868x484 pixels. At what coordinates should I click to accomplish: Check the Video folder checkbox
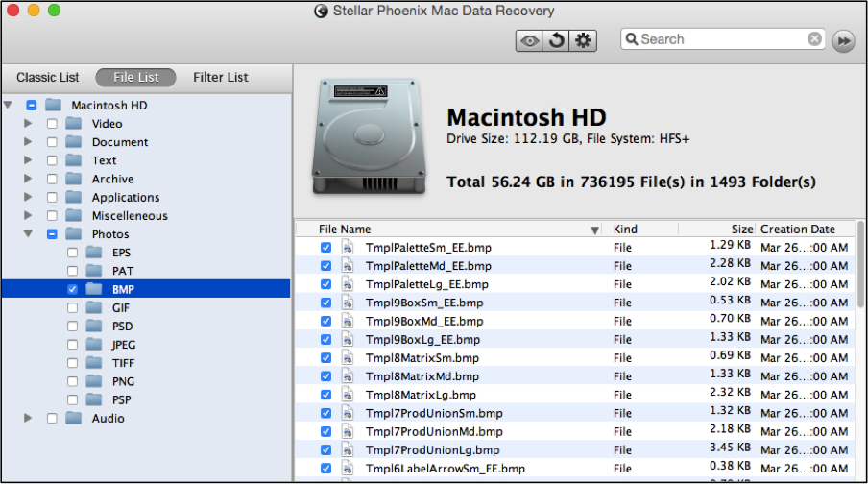click(52, 124)
